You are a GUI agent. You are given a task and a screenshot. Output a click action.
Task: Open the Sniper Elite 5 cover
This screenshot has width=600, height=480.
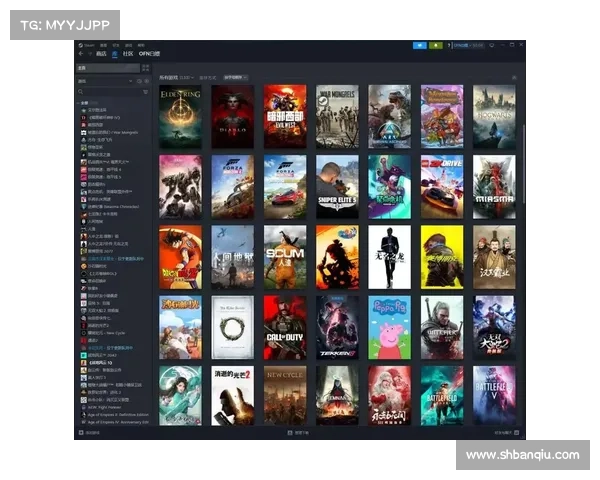pos(337,187)
